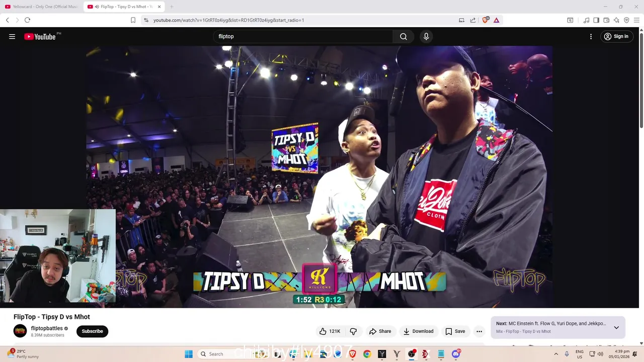Open Leo AI sparkle icon

[616, 20]
